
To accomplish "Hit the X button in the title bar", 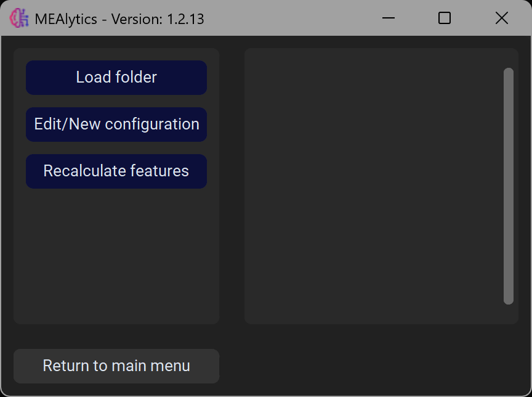I will tap(502, 18).
